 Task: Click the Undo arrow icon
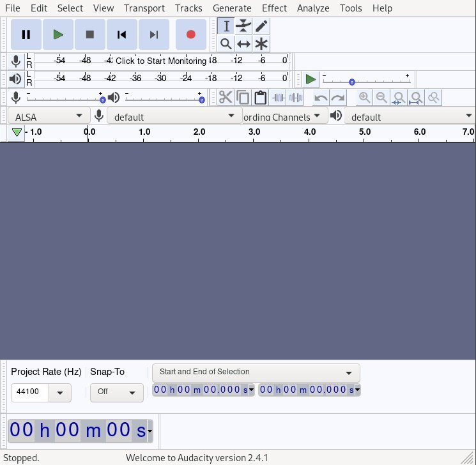[321, 98]
